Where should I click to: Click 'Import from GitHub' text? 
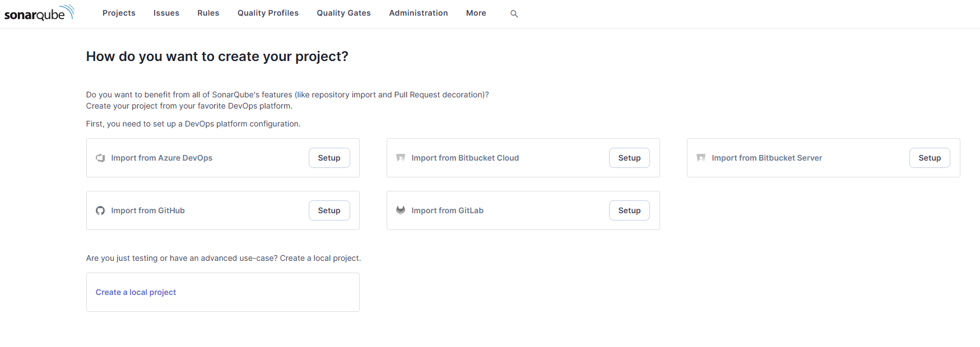(148, 210)
